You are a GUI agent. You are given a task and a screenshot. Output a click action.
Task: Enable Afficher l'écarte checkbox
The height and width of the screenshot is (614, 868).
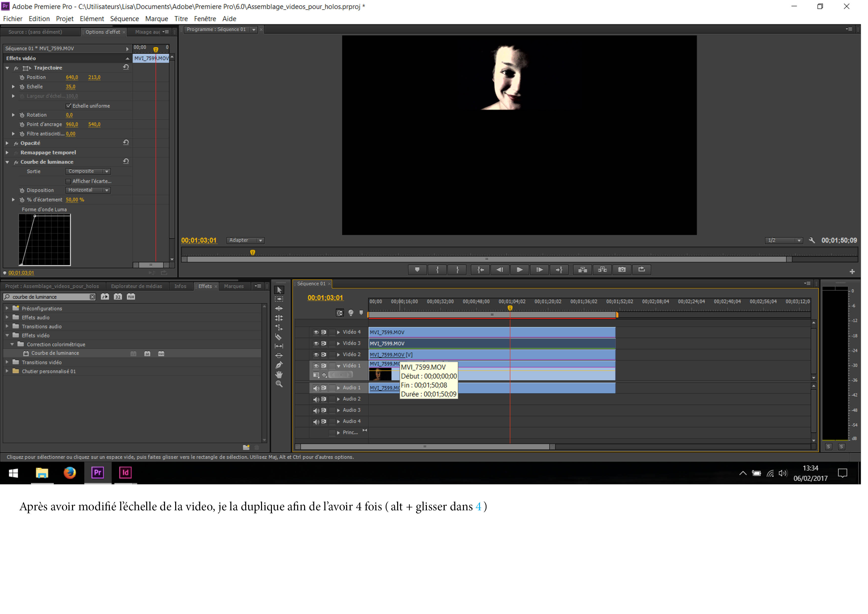[69, 181]
